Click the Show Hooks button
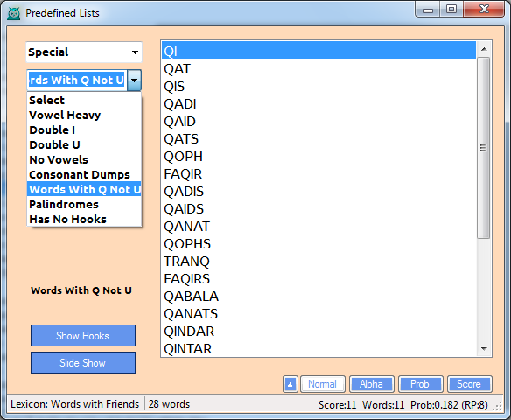 pyautogui.click(x=83, y=336)
